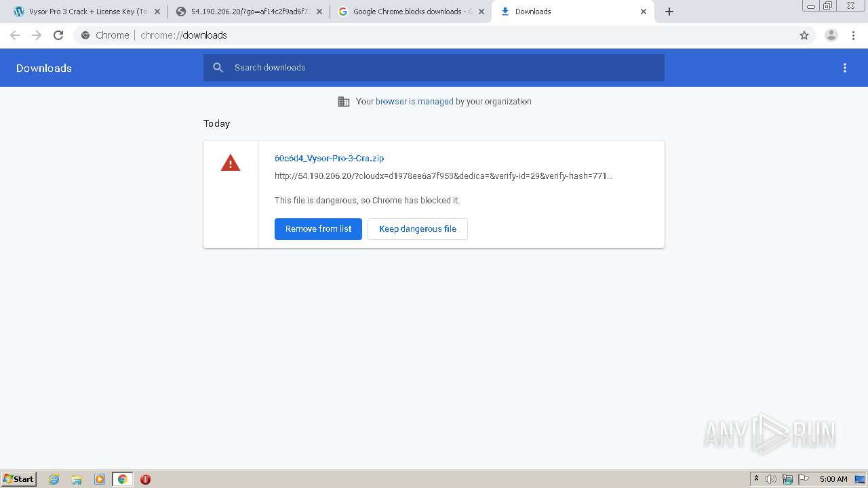868x488 pixels.
Task: Bookmark this page with the star icon
Action: point(804,35)
